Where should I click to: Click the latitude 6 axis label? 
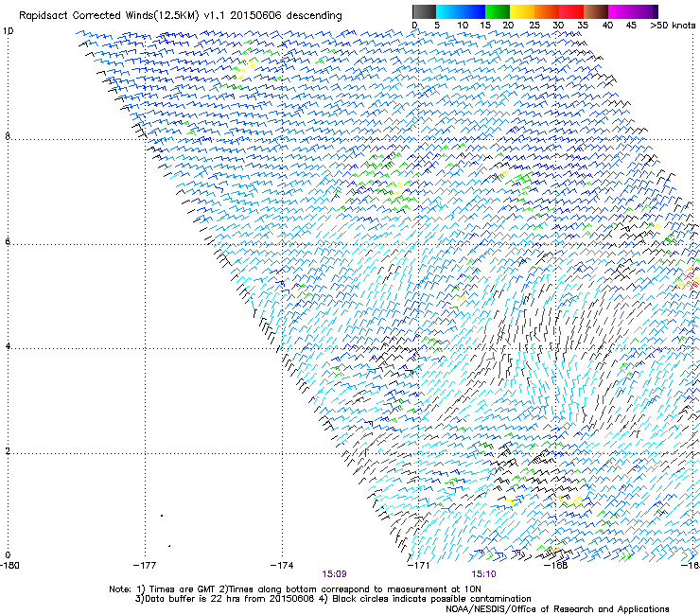pos(8,241)
